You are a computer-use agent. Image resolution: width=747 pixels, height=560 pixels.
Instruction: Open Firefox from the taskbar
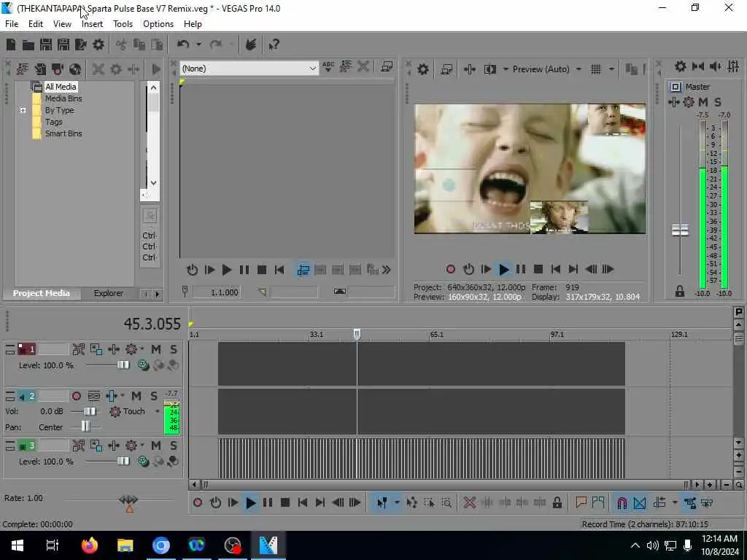tap(89, 545)
